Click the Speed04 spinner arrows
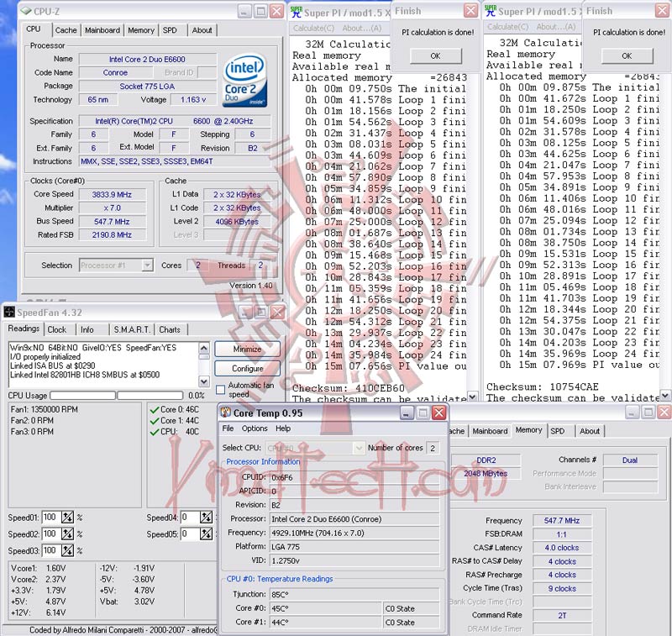 206,518
